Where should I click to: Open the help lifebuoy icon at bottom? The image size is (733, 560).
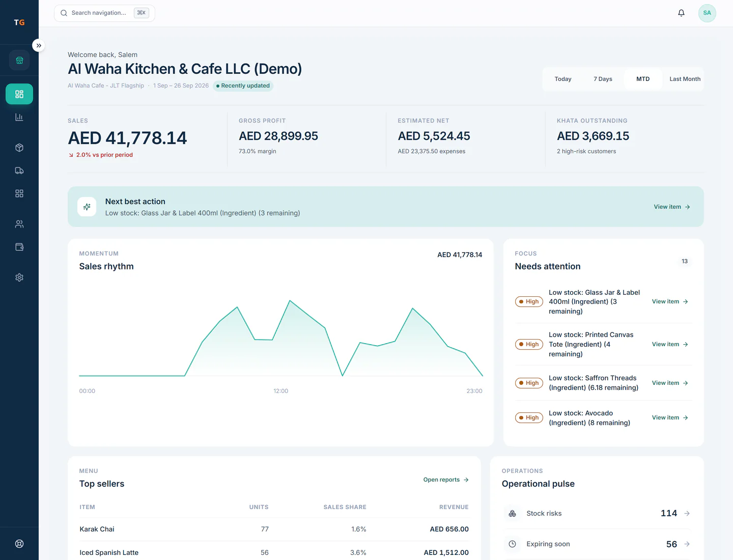[19, 544]
